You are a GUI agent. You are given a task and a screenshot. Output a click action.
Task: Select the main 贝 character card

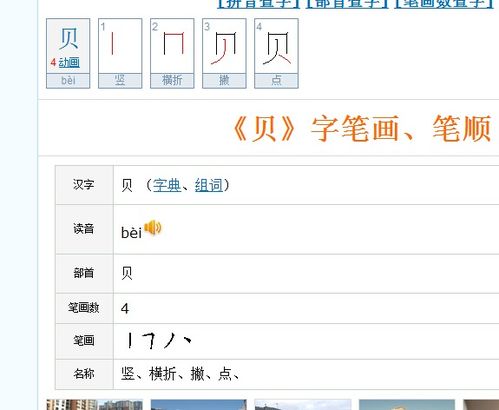pos(68,53)
